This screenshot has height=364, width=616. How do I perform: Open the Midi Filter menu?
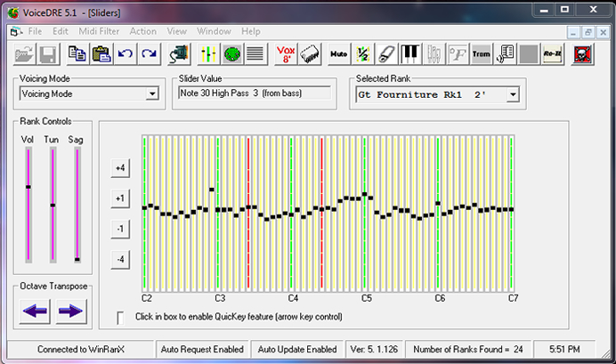99,31
